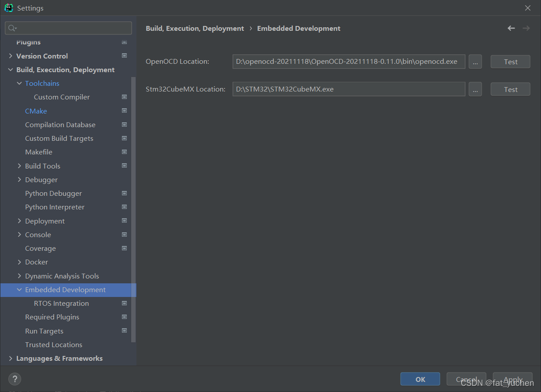The image size is (541, 392).
Task: Click the project-scope icon beside Python Interpreter
Action: [x=124, y=207]
